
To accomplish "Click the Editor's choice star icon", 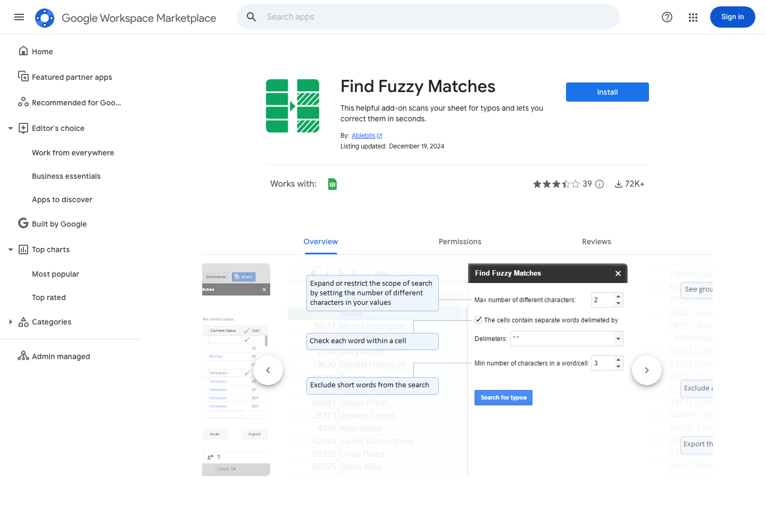I will [x=23, y=128].
